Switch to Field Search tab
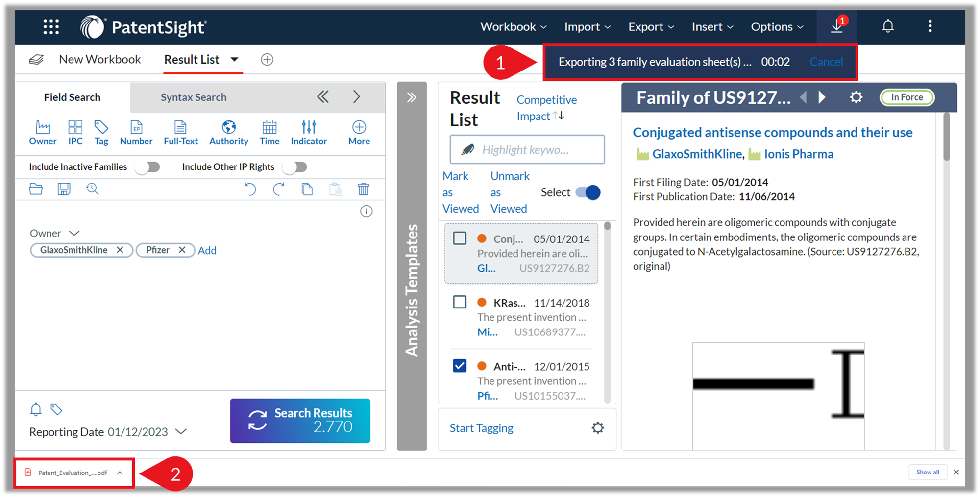980x497 pixels. point(73,97)
